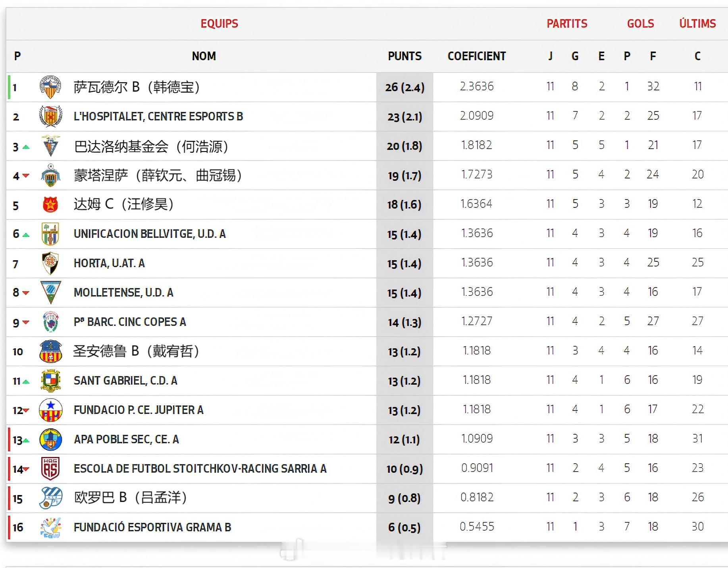
Task: Click the red down arrow beside position 9
Action: [26, 322]
